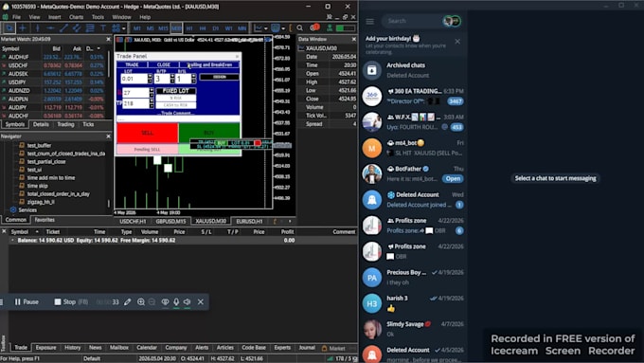Open the Tools menu

pyautogui.click(x=98, y=17)
